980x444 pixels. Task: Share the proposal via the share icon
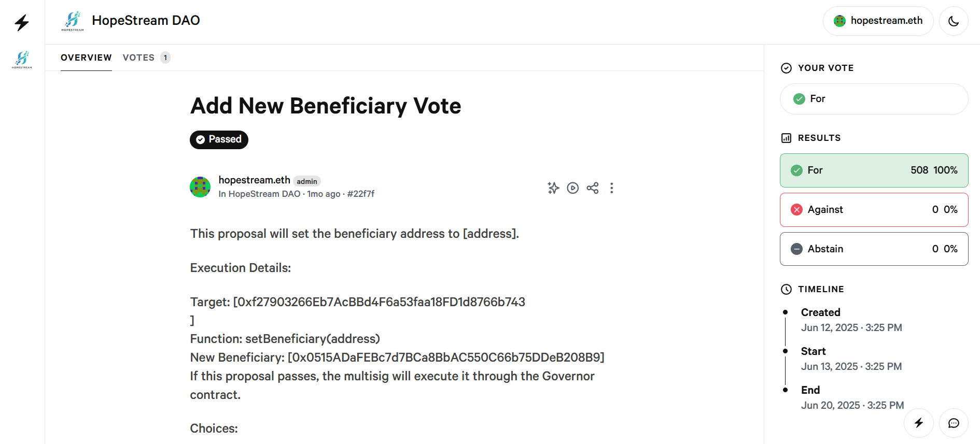coord(592,188)
